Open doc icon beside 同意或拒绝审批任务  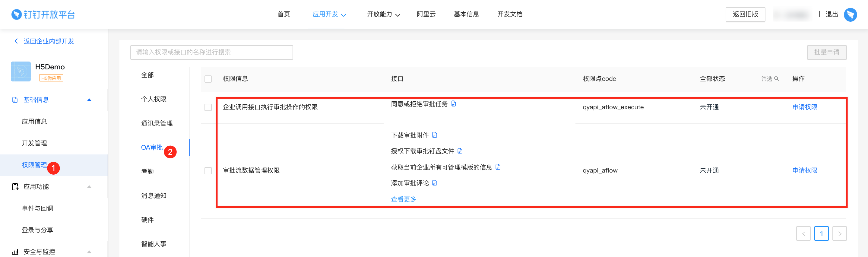tap(454, 104)
